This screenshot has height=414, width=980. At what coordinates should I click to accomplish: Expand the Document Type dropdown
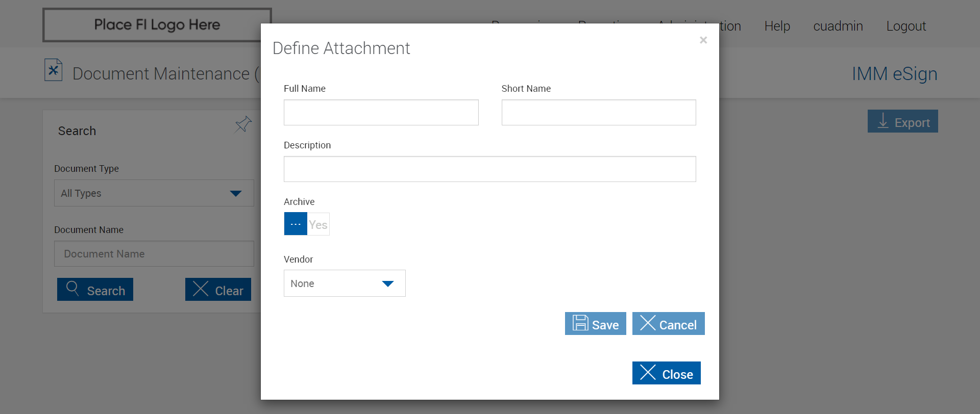click(x=154, y=193)
